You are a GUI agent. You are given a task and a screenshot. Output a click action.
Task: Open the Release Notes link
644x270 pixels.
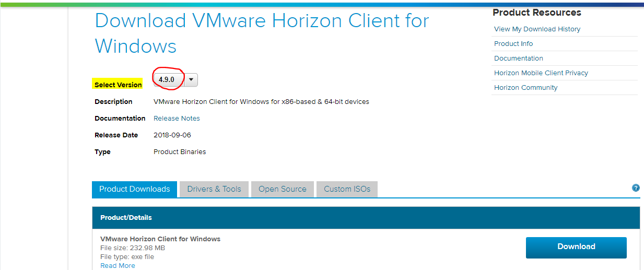tap(177, 119)
